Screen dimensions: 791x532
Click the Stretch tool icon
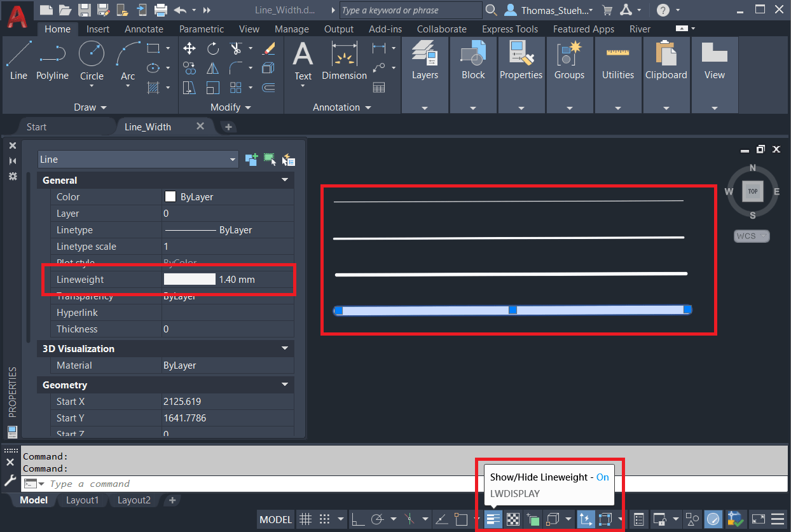coord(189,87)
